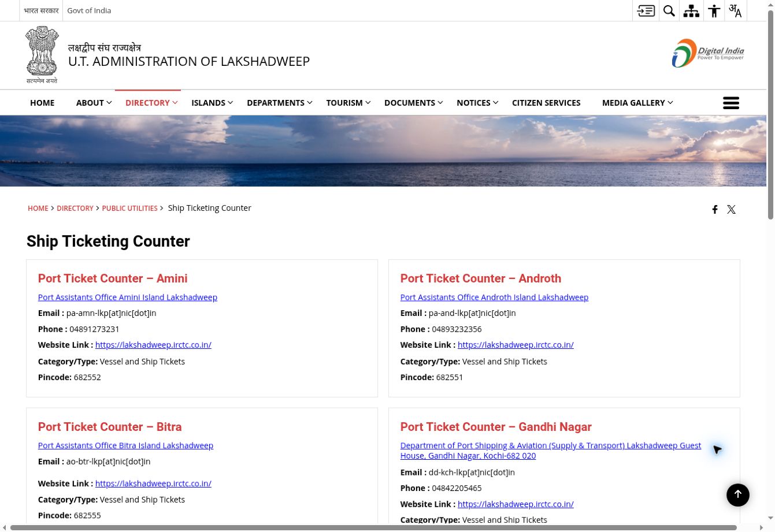
Task: Click the back to top arrow button
Action: [738, 495]
